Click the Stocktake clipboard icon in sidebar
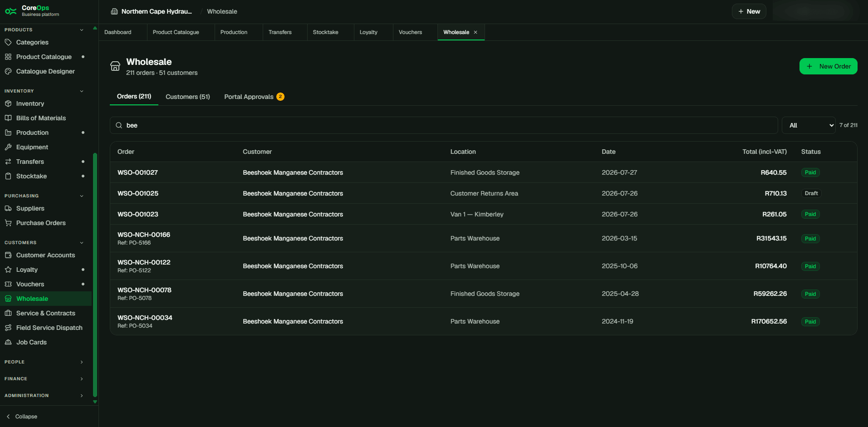The width and height of the screenshot is (868, 427). tap(8, 176)
